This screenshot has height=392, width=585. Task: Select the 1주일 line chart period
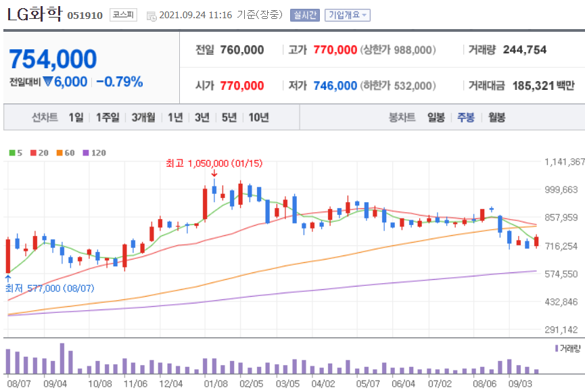[108, 118]
